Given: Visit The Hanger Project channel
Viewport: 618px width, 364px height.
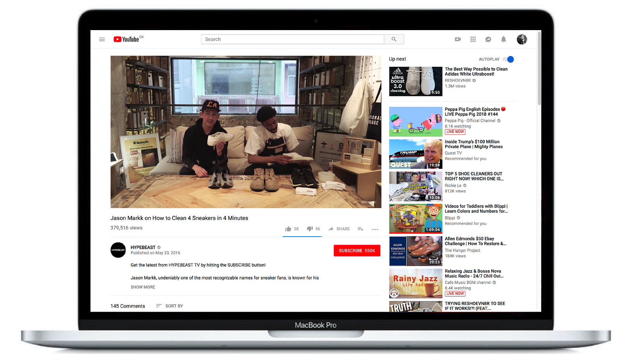Looking at the screenshot, I should [x=462, y=251].
